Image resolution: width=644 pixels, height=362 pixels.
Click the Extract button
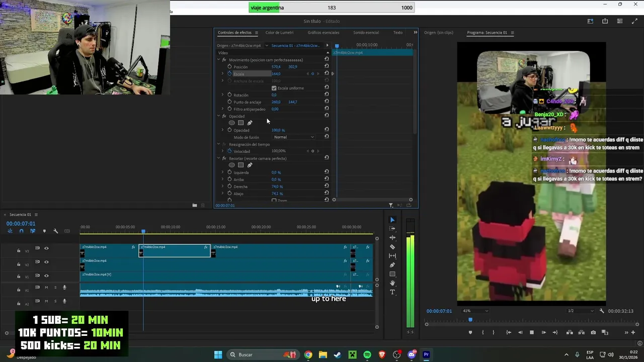tap(581, 332)
